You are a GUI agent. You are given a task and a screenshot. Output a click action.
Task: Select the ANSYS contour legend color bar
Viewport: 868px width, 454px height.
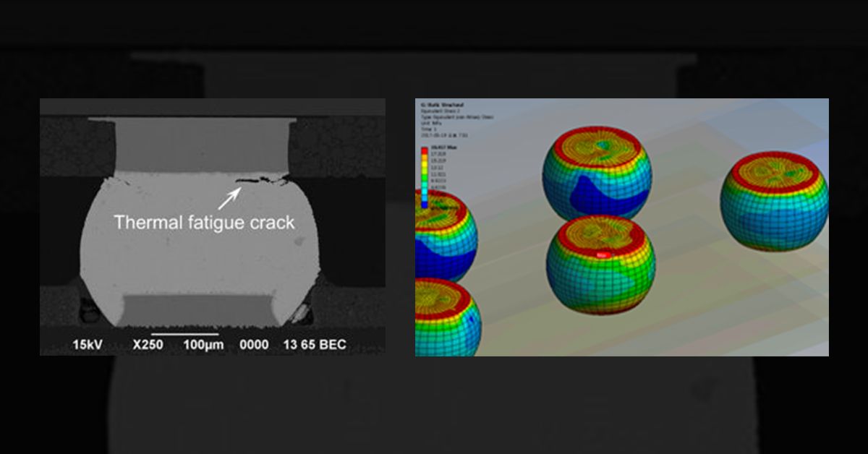(425, 177)
